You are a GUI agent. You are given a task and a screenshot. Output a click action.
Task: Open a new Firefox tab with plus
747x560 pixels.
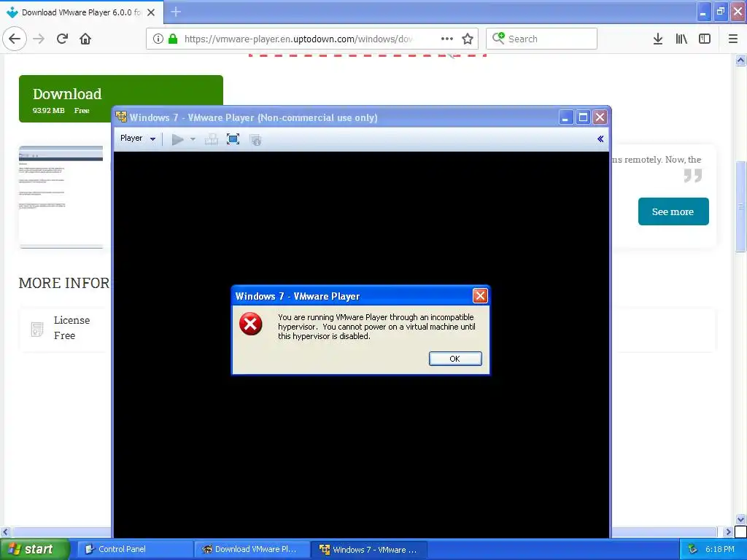tap(176, 12)
